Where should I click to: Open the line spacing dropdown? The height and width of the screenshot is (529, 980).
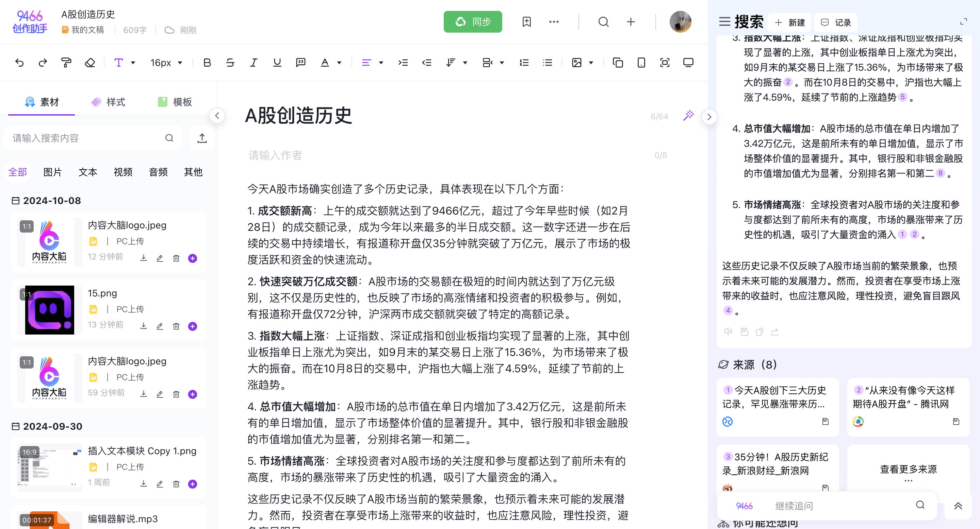coord(457,63)
